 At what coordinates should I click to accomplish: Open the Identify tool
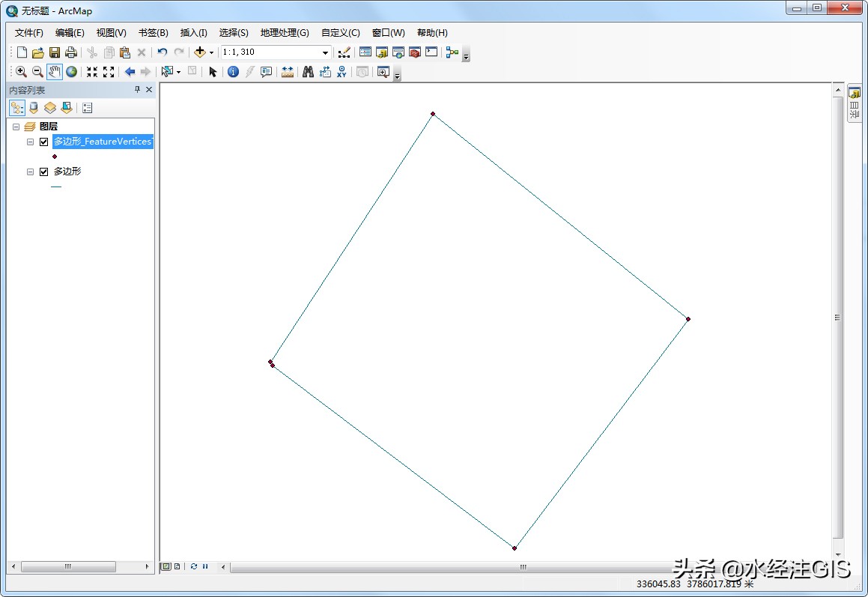(233, 71)
